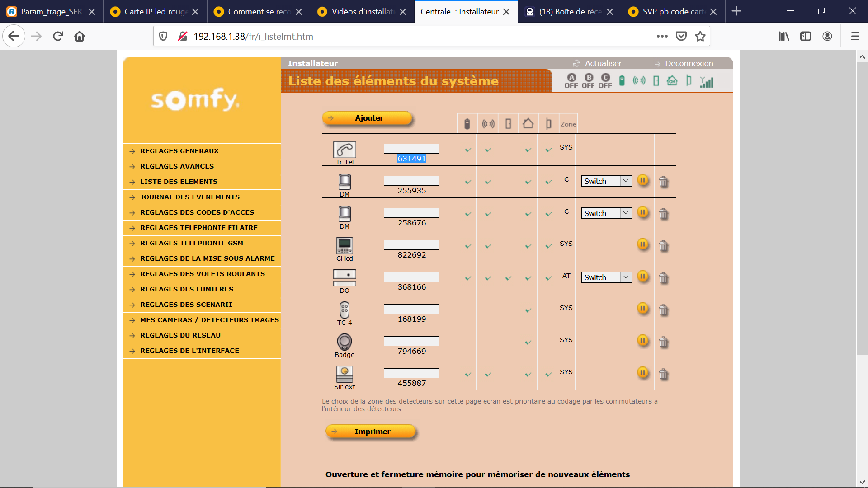The height and width of the screenshot is (488, 868).
Task: Open the DM detector icon for 255935
Action: click(344, 182)
